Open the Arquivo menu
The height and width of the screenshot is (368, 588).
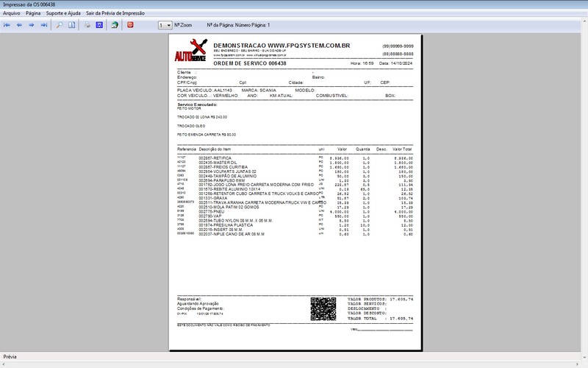tap(12, 13)
